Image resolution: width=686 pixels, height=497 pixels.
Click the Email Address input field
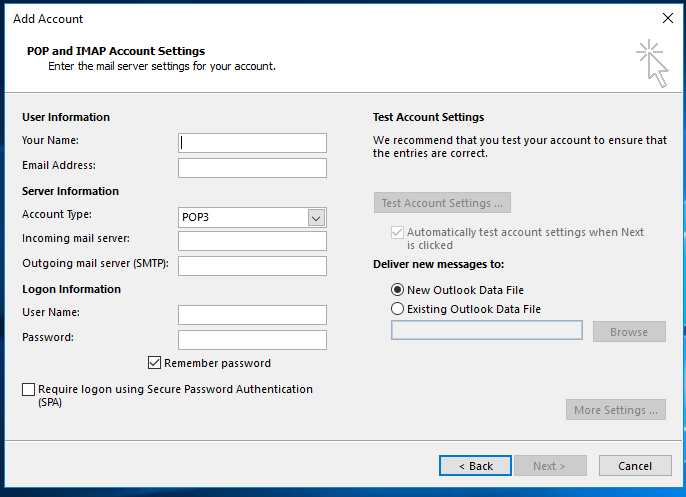click(252, 168)
